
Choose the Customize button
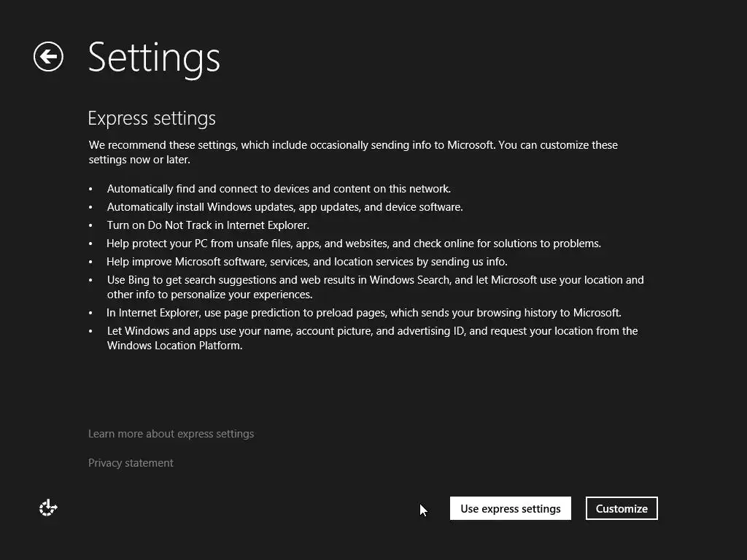622,508
